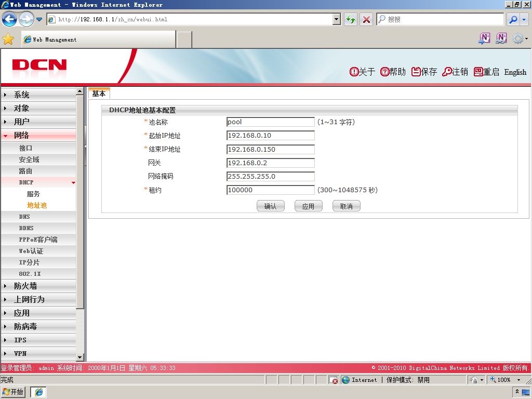Click the 结束IP地址 input field

(x=270, y=149)
